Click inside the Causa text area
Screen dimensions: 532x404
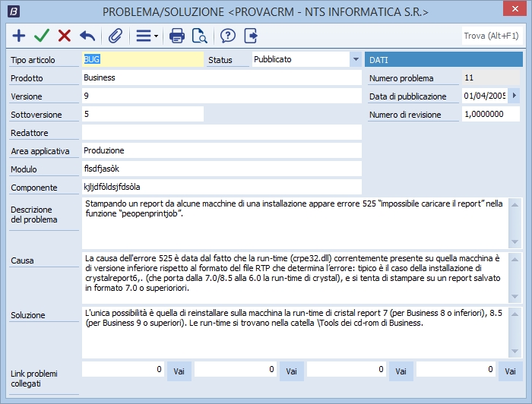295,278
